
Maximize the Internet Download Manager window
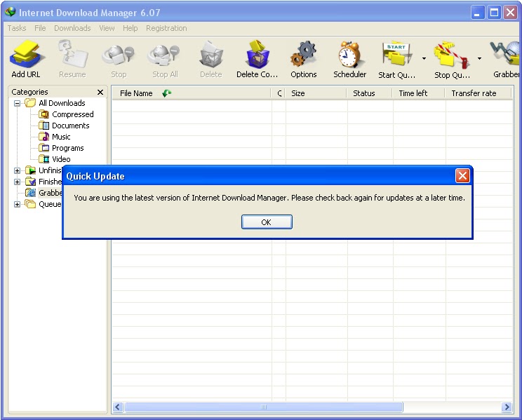click(494, 13)
